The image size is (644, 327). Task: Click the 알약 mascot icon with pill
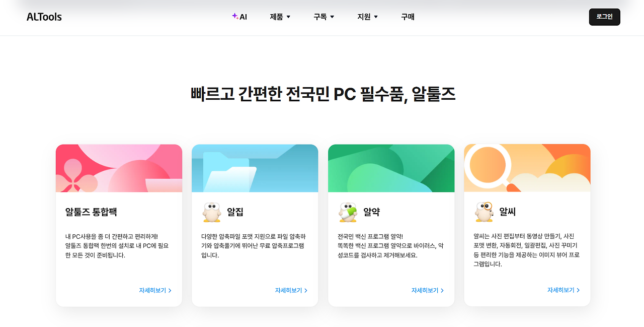click(347, 212)
